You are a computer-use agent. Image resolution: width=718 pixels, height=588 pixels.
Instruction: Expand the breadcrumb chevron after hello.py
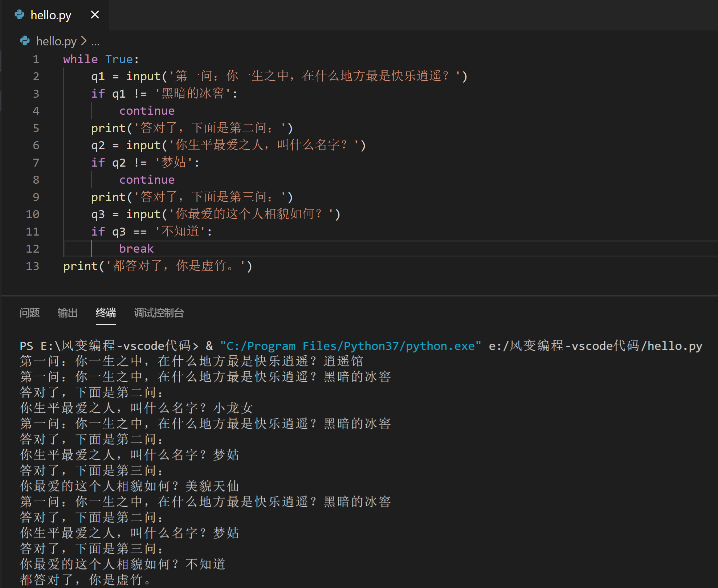(84, 41)
